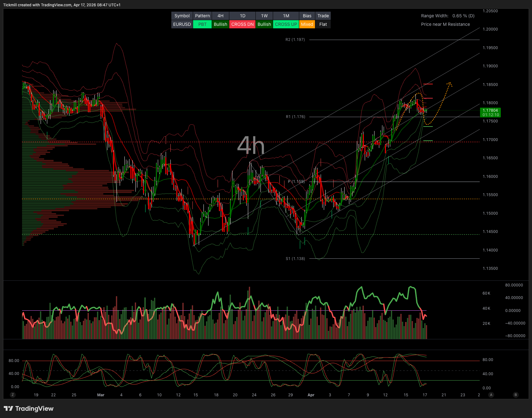Click the Apr label on time axis
The height and width of the screenshot is (418, 532).
coord(311,395)
